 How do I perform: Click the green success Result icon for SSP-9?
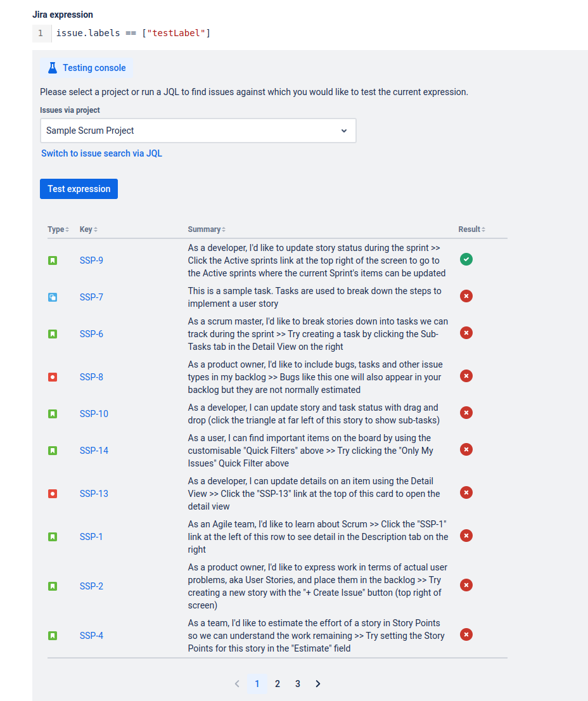pos(466,259)
